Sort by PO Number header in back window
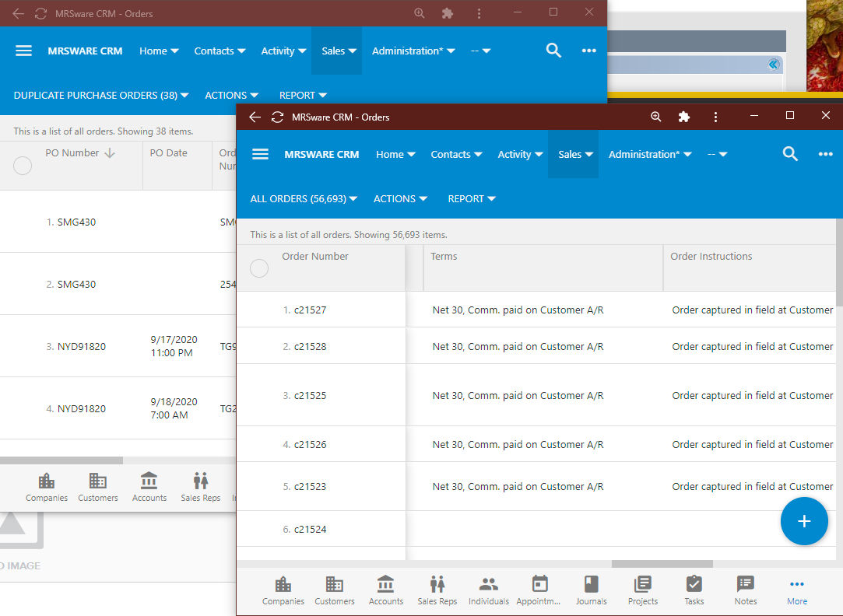 (79, 152)
